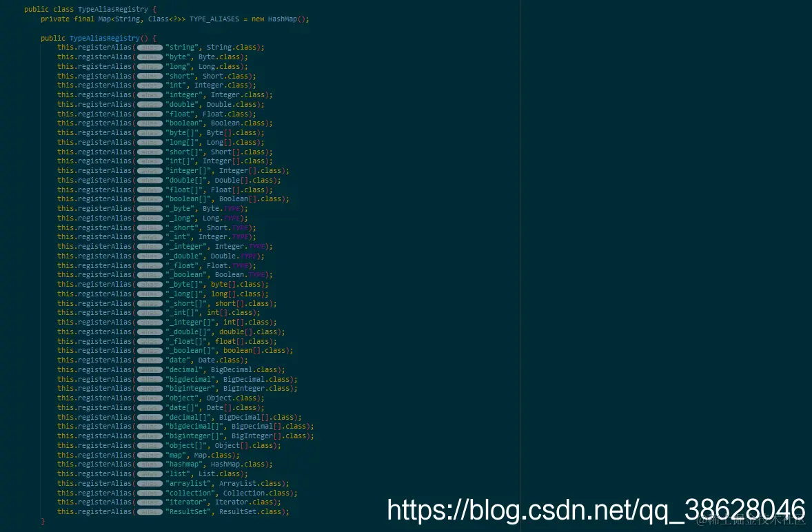Click Long[].class in the "long[]" line
The height and width of the screenshot is (532, 812).
coord(231,143)
